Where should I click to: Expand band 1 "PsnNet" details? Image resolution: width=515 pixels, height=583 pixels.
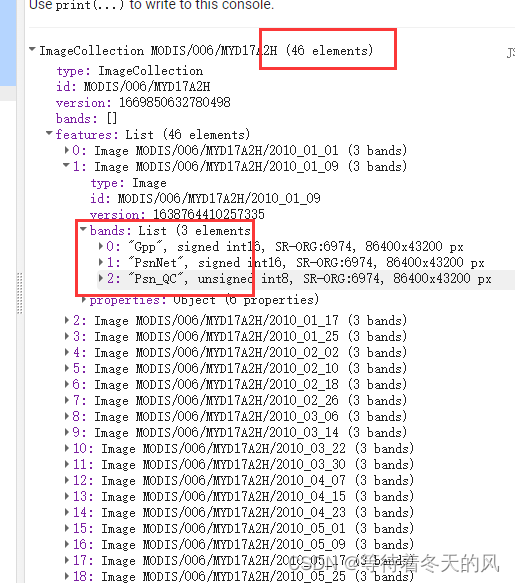[100, 262]
